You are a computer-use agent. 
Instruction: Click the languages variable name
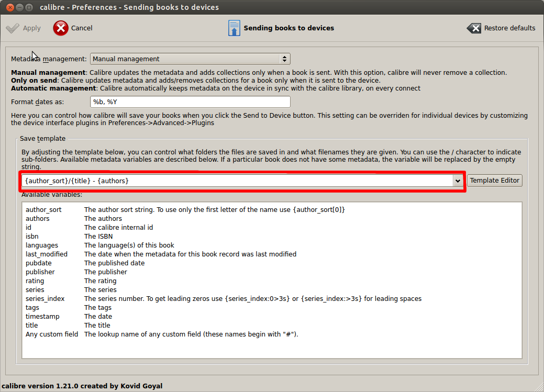pyautogui.click(x=42, y=245)
